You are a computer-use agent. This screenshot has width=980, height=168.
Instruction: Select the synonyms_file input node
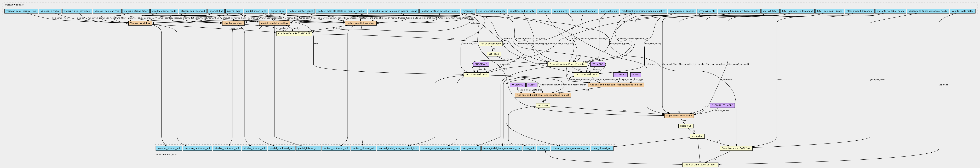coord(707,11)
